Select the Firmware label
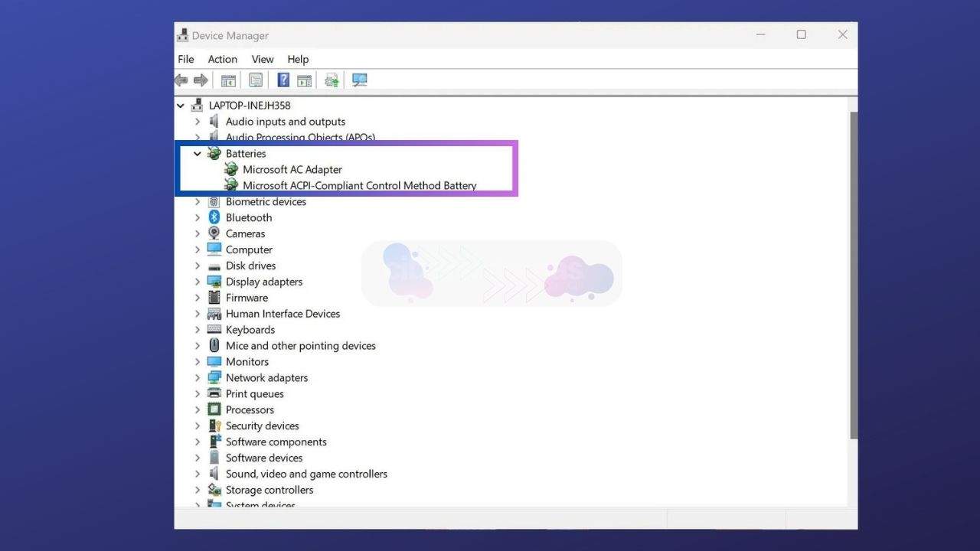Image resolution: width=980 pixels, height=551 pixels. click(247, 298)
